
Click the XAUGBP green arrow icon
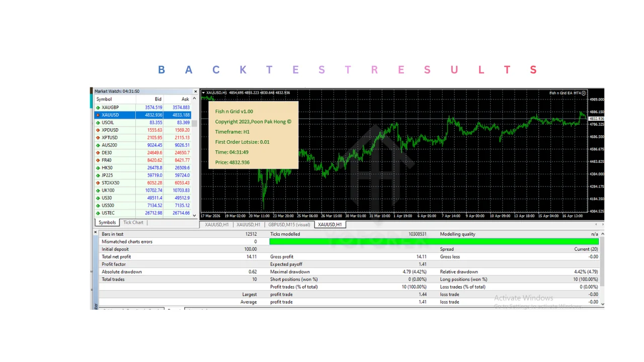(x=98, y=108)
